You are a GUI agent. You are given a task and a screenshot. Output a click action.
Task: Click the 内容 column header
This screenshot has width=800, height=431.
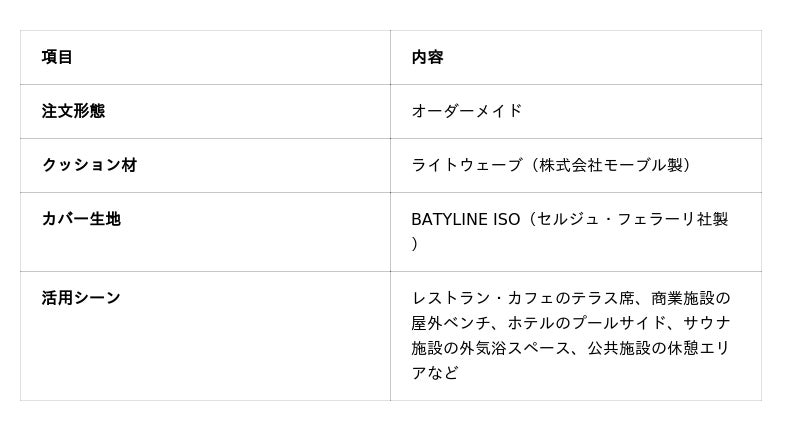click(427, 57)
